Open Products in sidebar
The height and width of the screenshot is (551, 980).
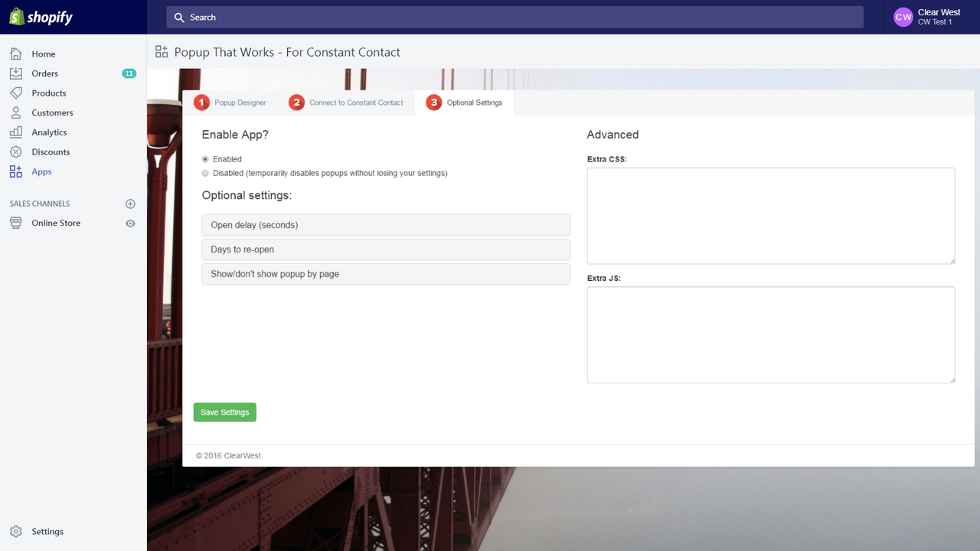pos(49,93)
